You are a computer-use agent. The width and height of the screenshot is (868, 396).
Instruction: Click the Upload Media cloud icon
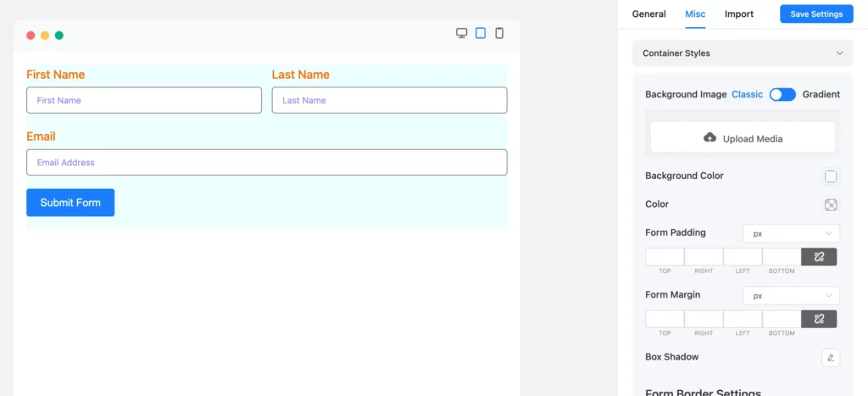pyautogui.click(x=709, y=137)
